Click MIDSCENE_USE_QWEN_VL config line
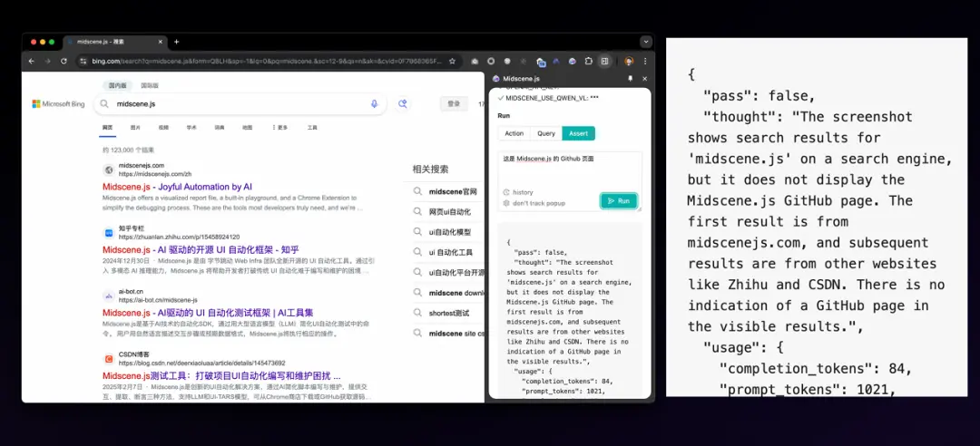980x446 pixels. 548,98
